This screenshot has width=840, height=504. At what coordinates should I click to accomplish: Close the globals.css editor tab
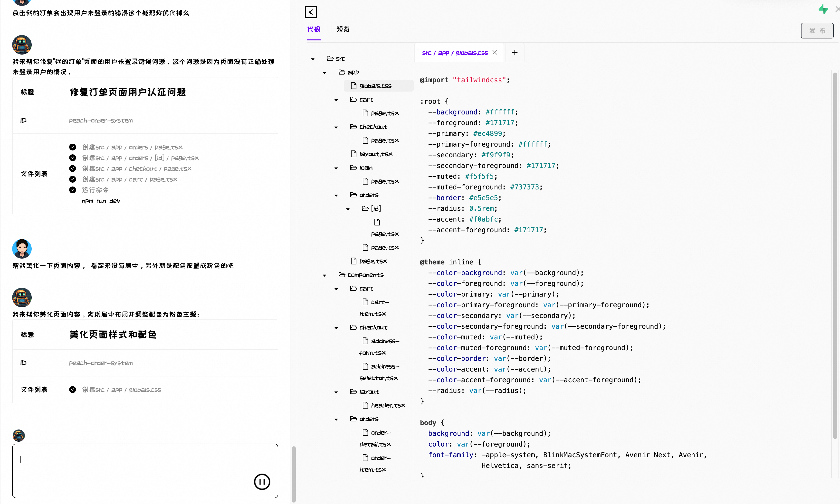pos(495,53)
